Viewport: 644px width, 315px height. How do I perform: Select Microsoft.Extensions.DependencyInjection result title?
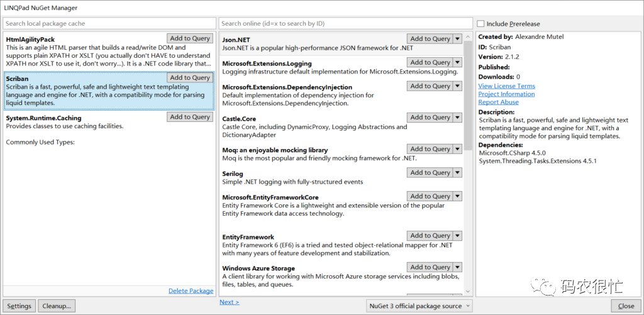click(287, 87)
